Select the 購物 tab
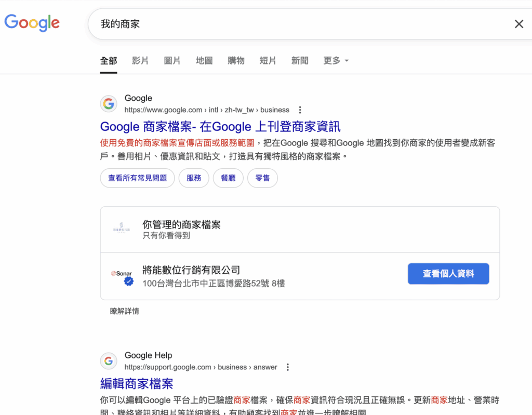532x415 pixels. click(236, 61)
